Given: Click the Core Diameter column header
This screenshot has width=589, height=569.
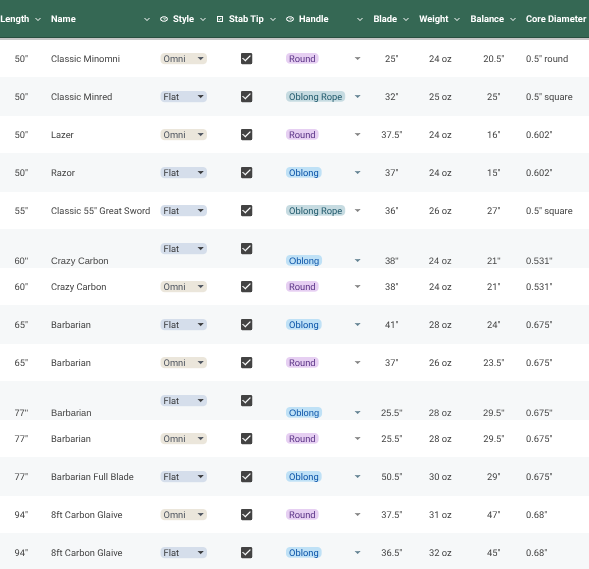Looking at the screenshot, I should pos(556,19).
